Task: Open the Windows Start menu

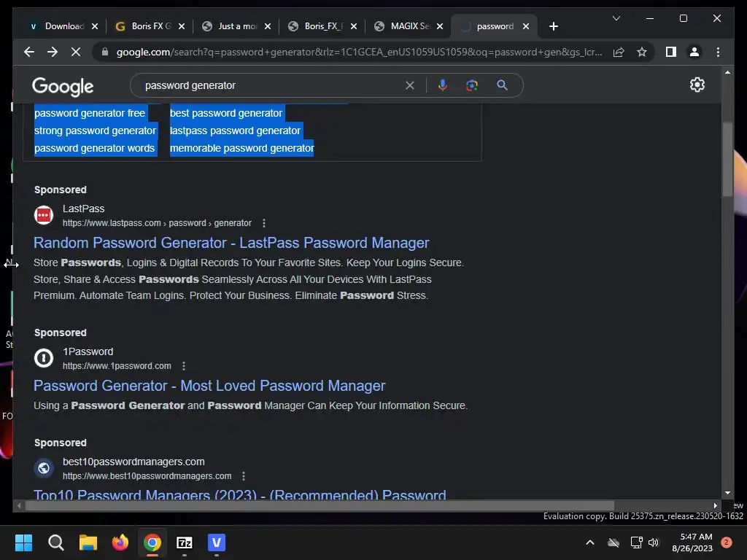Action: (23, 542)
